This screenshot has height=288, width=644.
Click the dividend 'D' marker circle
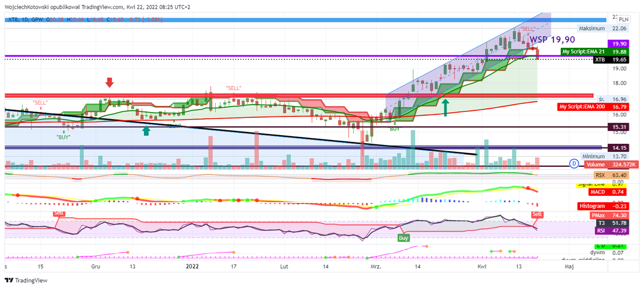tap(573, 165)
